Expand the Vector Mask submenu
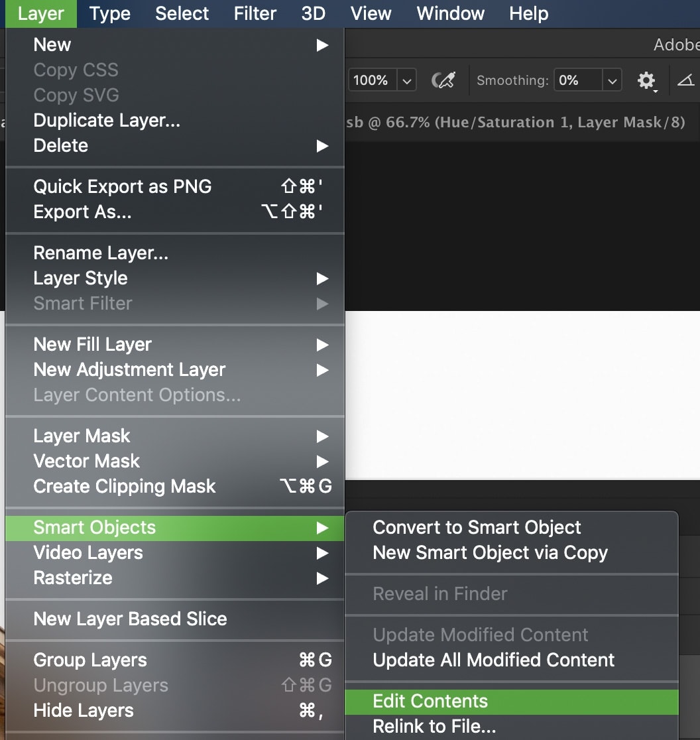The width and height of the screenshot is (700, 740). point(175,461)
